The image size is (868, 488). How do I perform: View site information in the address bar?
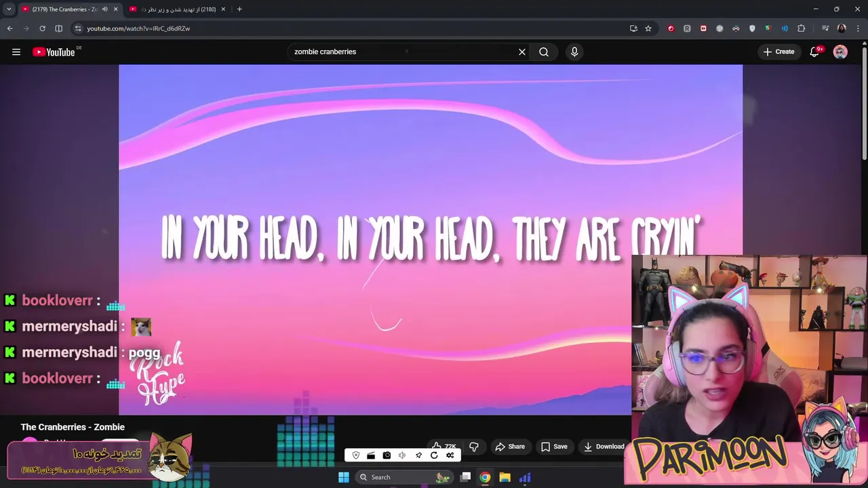pos(78,28)
